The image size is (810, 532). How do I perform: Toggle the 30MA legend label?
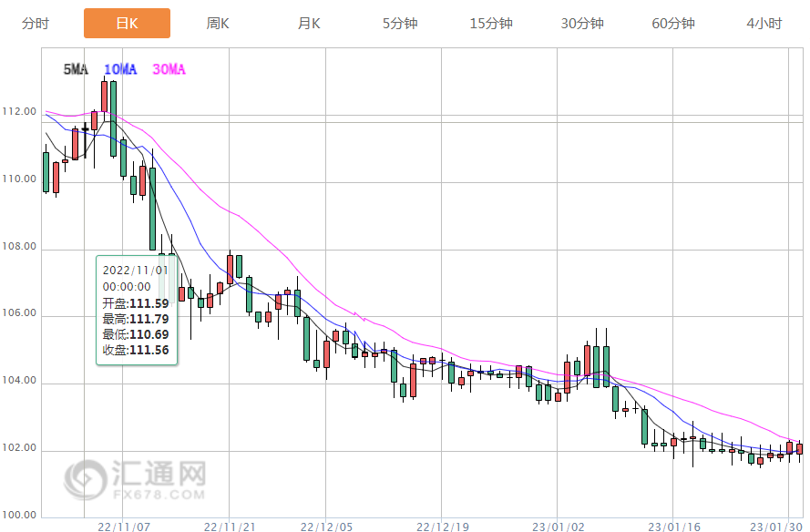pyautogui.click(x=169, y=69)
